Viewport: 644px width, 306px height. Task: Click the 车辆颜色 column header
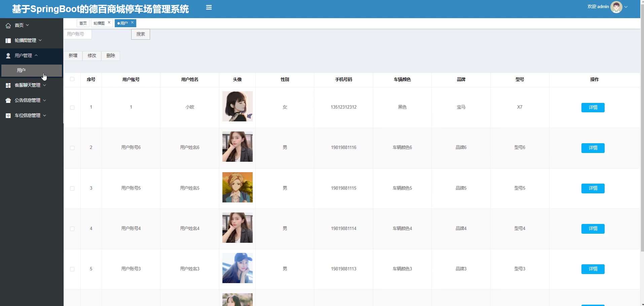pyautogui.click(x=402, y=79)
